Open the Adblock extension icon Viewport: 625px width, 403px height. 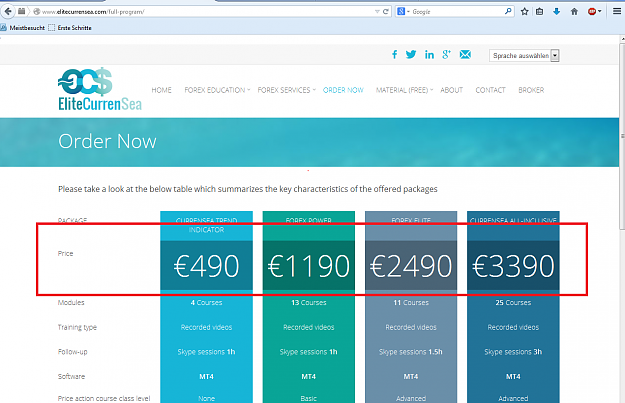click(x=594, y=12)
